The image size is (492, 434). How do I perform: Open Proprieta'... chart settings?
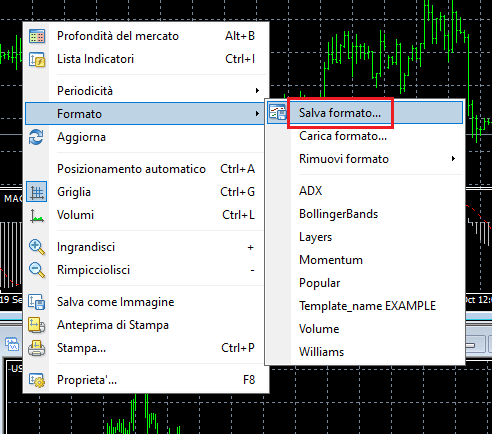[146, 380]
